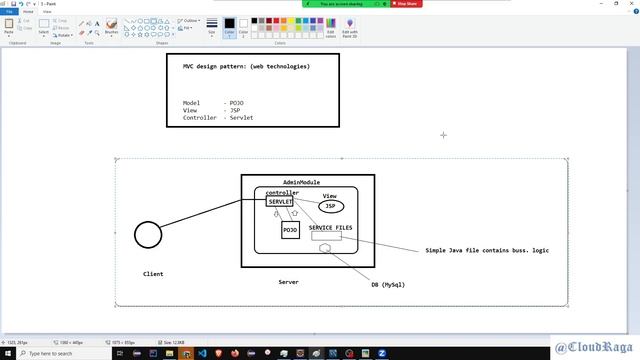Select the Color picker eyedropper tool

[x=89, y=33]
